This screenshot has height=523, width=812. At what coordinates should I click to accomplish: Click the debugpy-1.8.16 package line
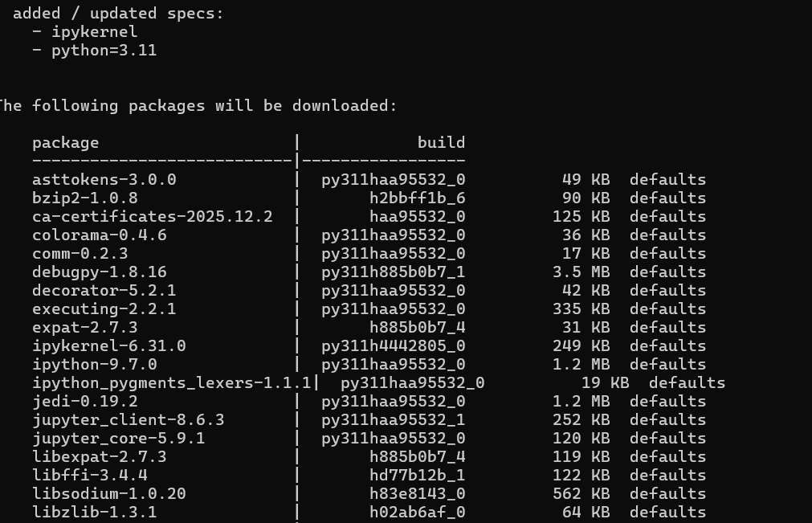(99, 272)
